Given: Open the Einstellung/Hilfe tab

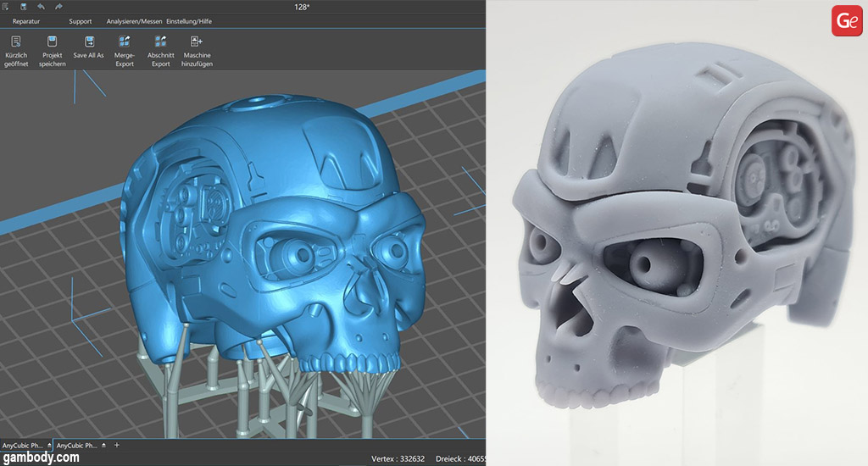Looking at the screenshot, I should (188, 21).
